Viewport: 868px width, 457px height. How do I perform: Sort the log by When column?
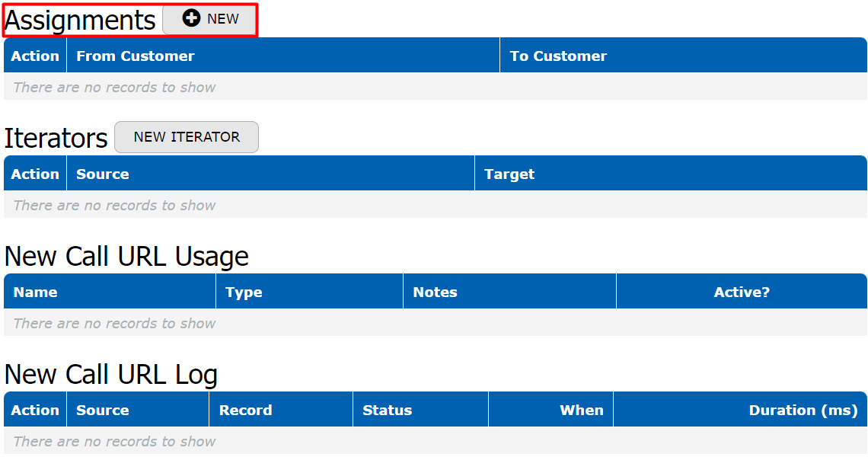[x=550, y=409]
